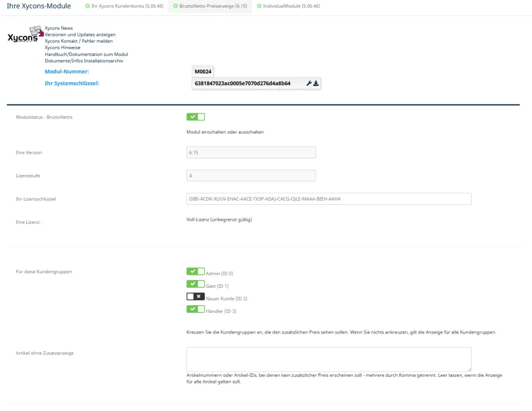
Task: Click the Xycons logo
Action: (25, 34)
